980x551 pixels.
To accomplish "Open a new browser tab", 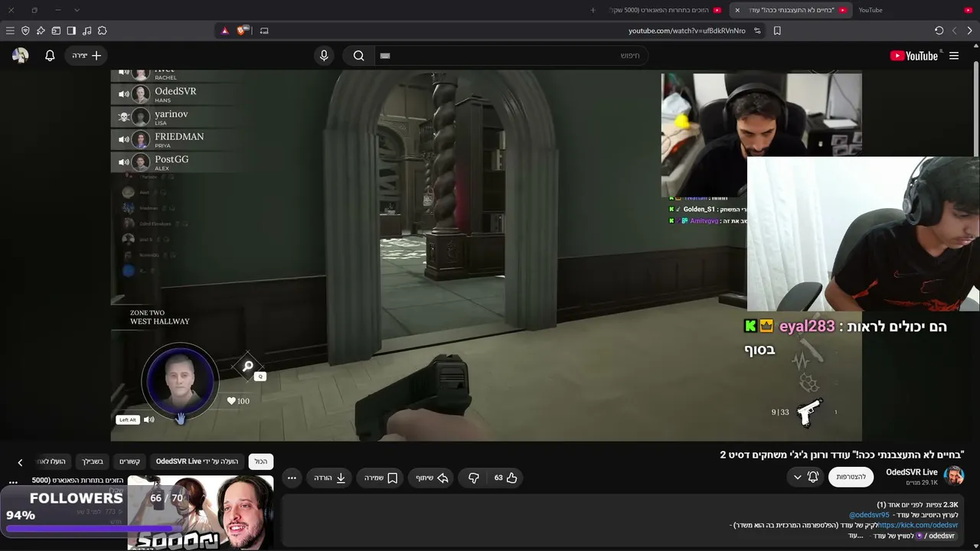I will tap(593, 10).
